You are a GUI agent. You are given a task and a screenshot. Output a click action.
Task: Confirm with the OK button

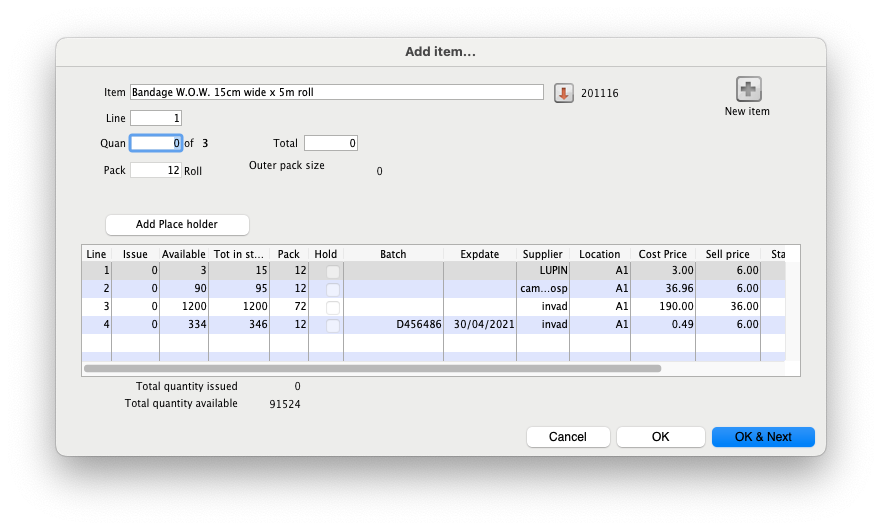click(x=660, y=437)
